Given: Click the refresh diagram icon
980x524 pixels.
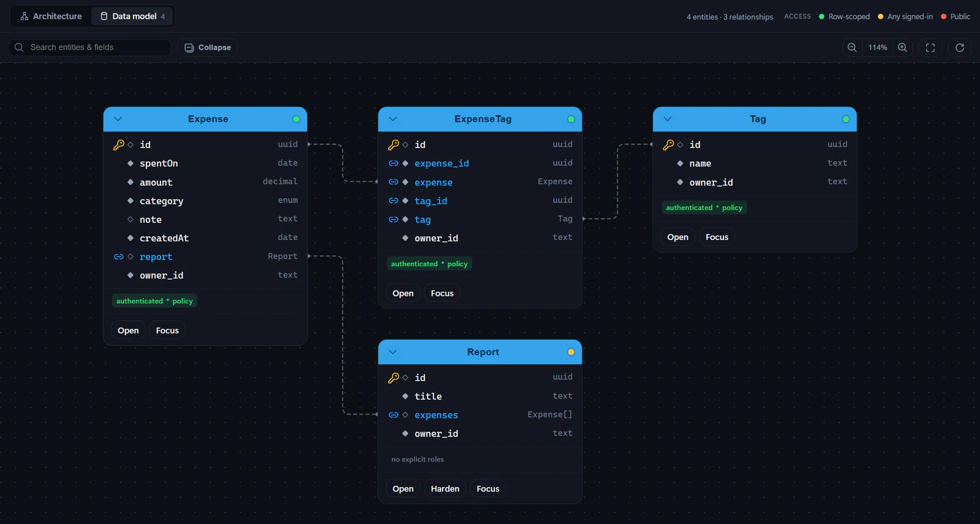Looking at the screenshot, I should tap(960, 47).
